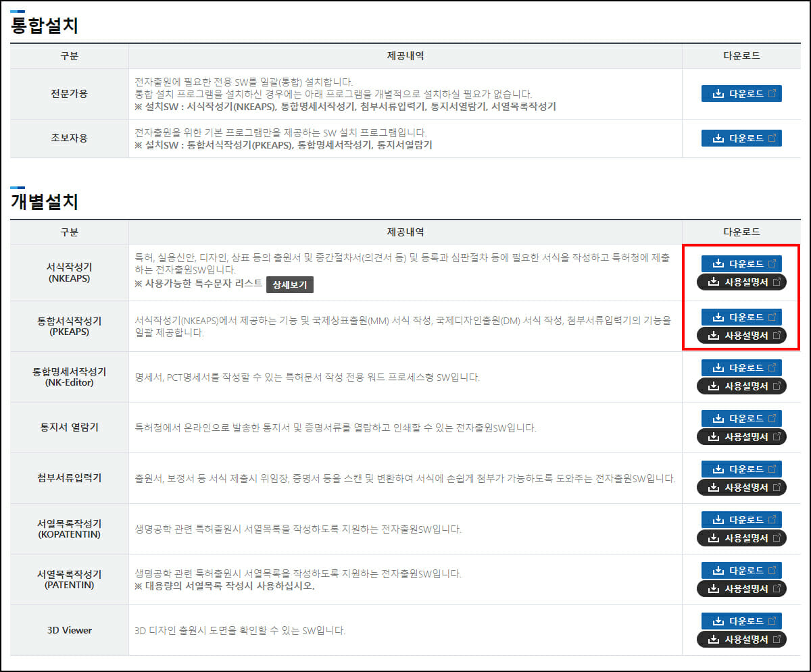Viewport: 811px width, 672px height.
Task: Download 통합명세서작성기 (NK-Editor) via 다운로드 button
Action: (741, 368)
